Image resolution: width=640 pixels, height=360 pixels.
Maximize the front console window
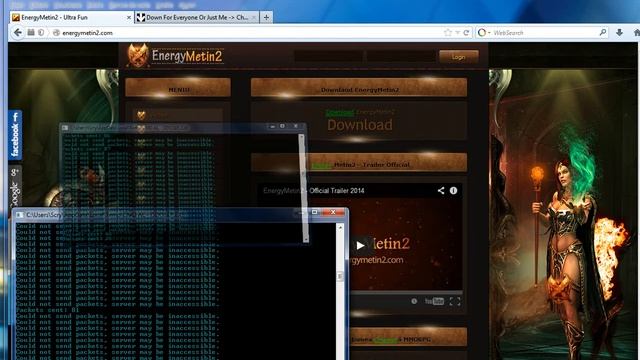[x=315, y=212]
